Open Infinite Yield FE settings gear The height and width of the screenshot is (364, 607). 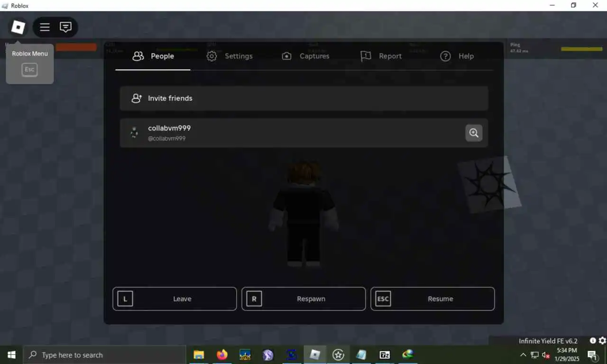coord(602,341)
